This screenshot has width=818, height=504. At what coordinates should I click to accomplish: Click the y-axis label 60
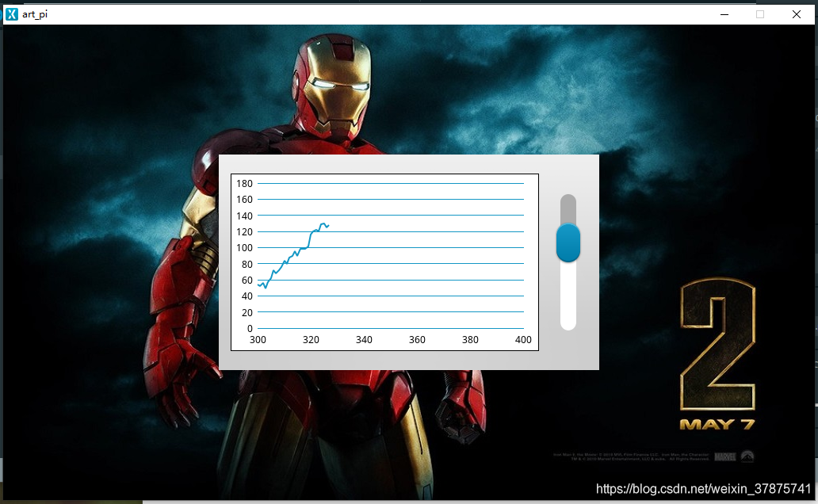[x=247, y=281]
